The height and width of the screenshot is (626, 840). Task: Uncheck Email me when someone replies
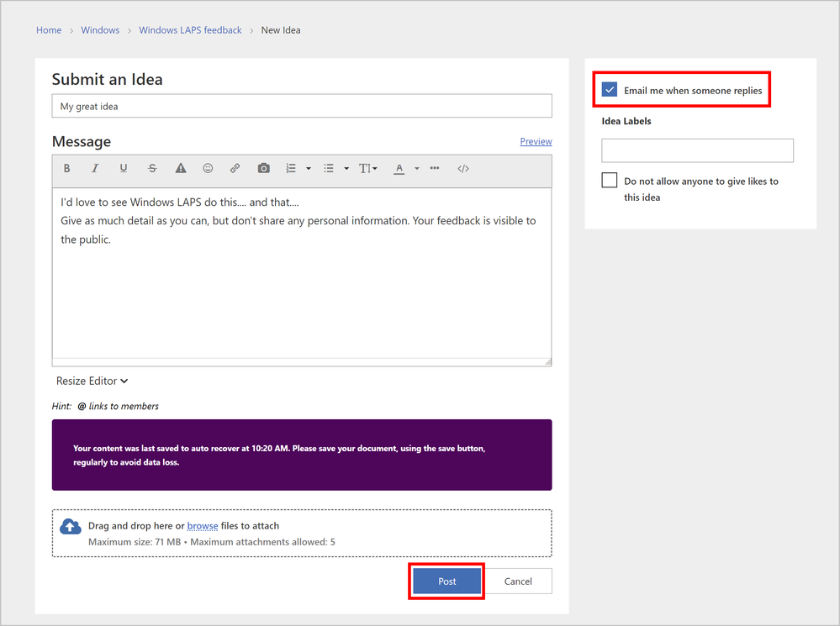click(x=610, y=89)
